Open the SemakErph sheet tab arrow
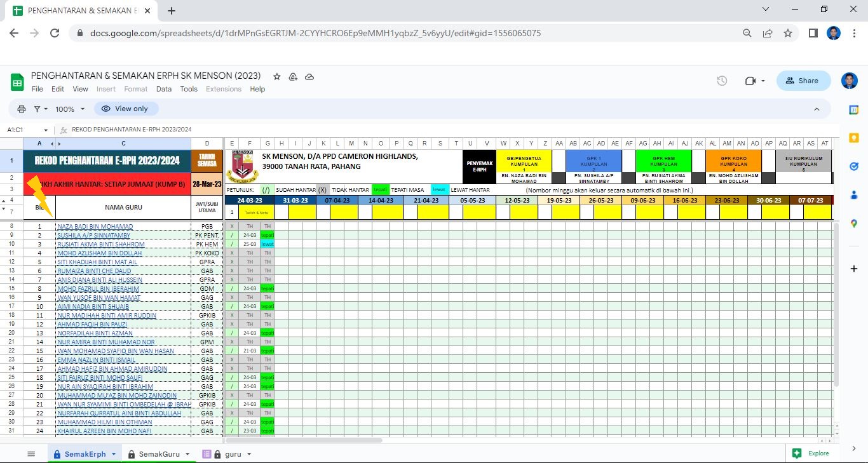 (114, 454)
